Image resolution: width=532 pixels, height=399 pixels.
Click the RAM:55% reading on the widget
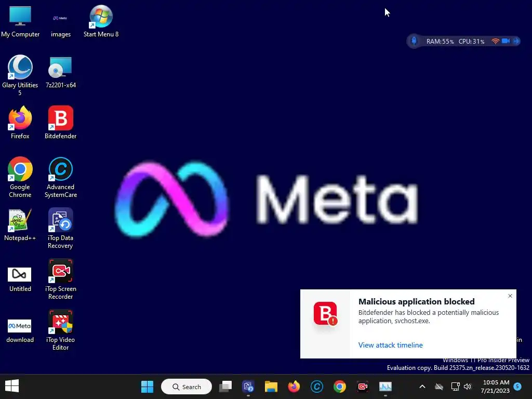[x=440, y=42]
